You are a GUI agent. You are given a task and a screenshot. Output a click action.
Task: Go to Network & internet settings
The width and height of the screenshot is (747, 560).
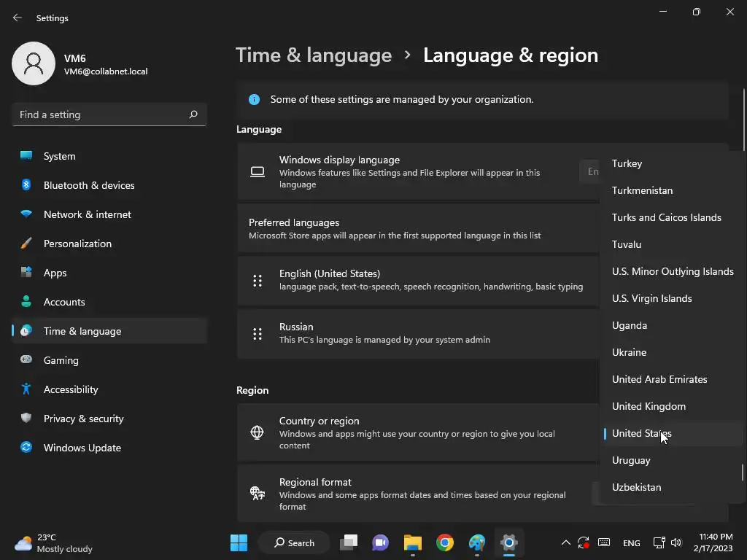[x=109, y=214]
